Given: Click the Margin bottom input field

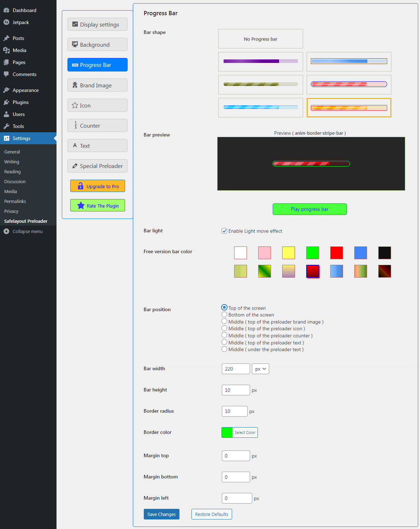Looking at the screenshot, I should 236,477.
